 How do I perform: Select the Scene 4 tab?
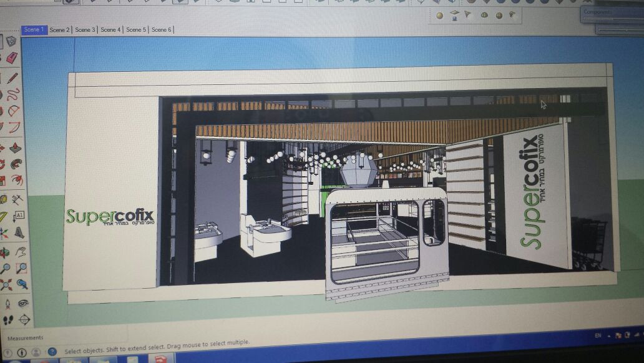click(x=110, y=29)
